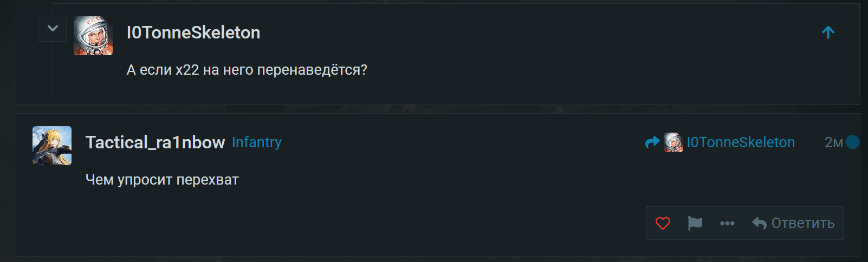The image size is (868, 262).
Task: Open the Tactical_ra1nbow username link
Action: pyautogui.click(x=155, y=142)
